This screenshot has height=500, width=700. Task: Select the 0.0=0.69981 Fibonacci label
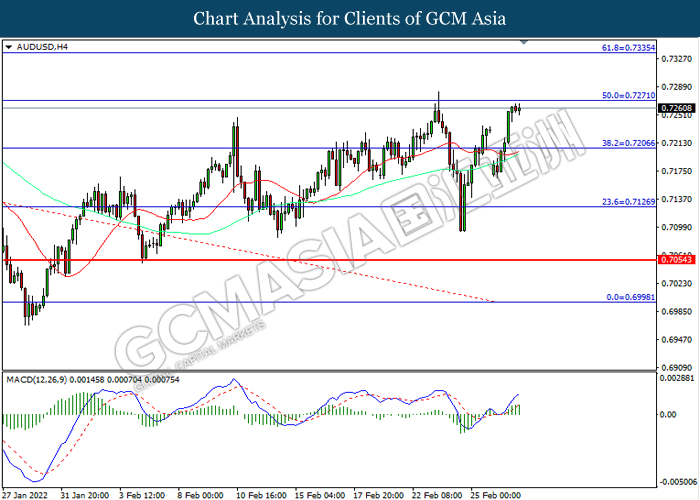631,297
